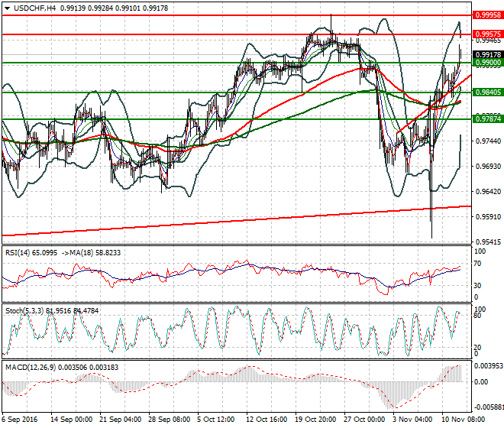Select the MACD 0.00 zero level label
The height and width of the screenshot is (428, 504).
(x=481, y=382)
